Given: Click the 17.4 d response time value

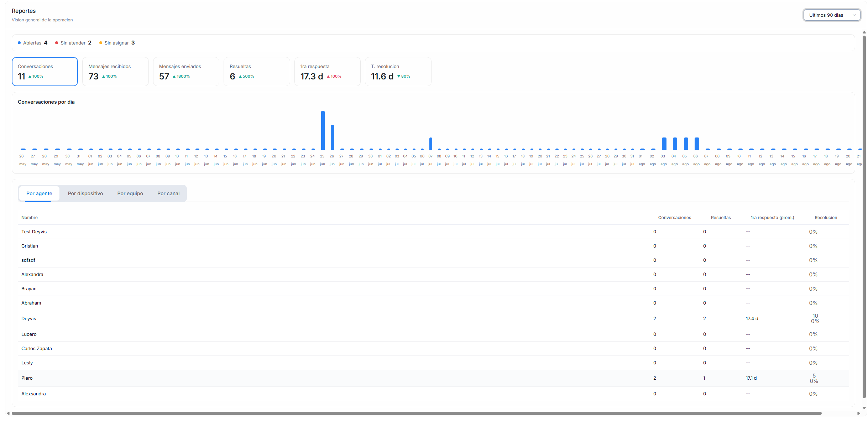Looking at the screenshot, I should coord(752,319).
